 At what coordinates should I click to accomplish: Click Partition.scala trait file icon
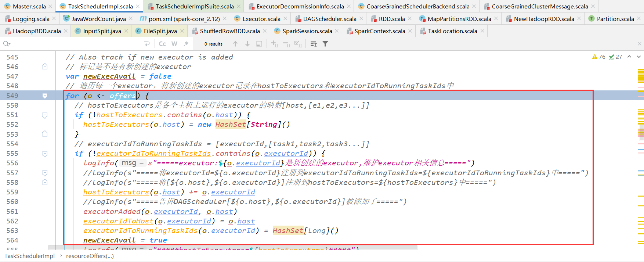pyautogui.click(x=591, y=18)
